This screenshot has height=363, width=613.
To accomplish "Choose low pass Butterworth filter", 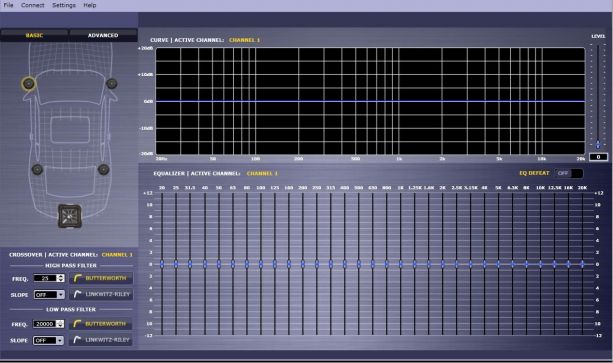I will [101, 324].
